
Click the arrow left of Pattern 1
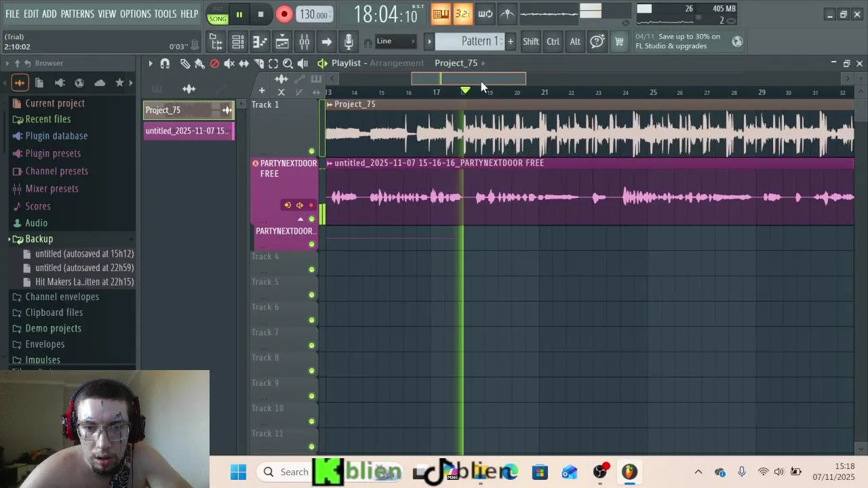429,41
